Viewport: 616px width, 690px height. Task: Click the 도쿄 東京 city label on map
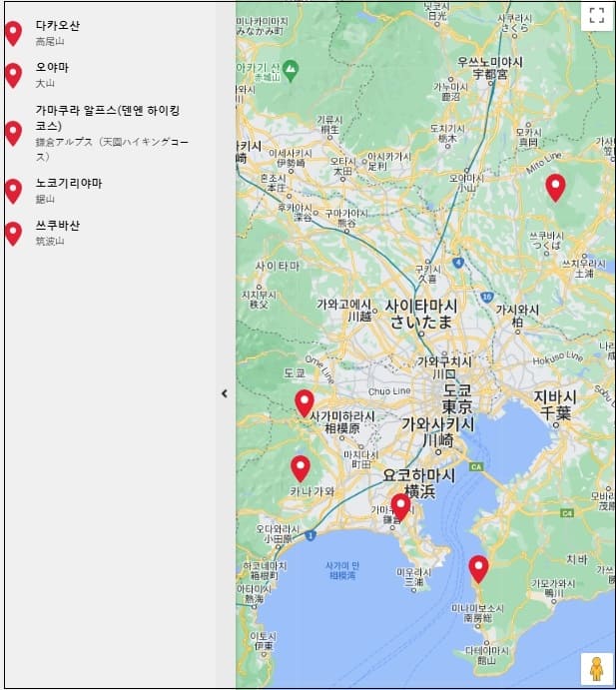tap(457, 398)
